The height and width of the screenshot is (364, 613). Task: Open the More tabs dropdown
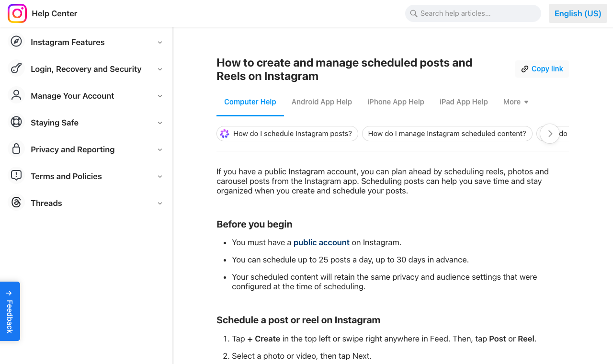[516, 102]
